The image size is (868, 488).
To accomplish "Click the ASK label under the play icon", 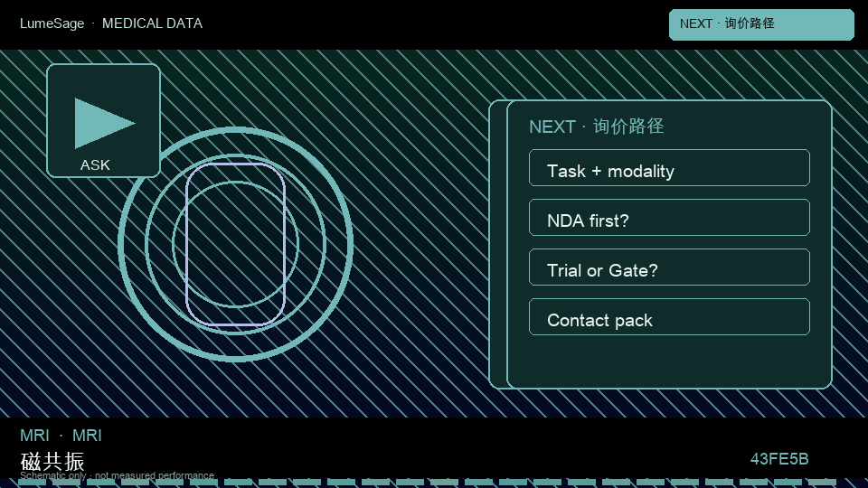I will pos(95,164).
